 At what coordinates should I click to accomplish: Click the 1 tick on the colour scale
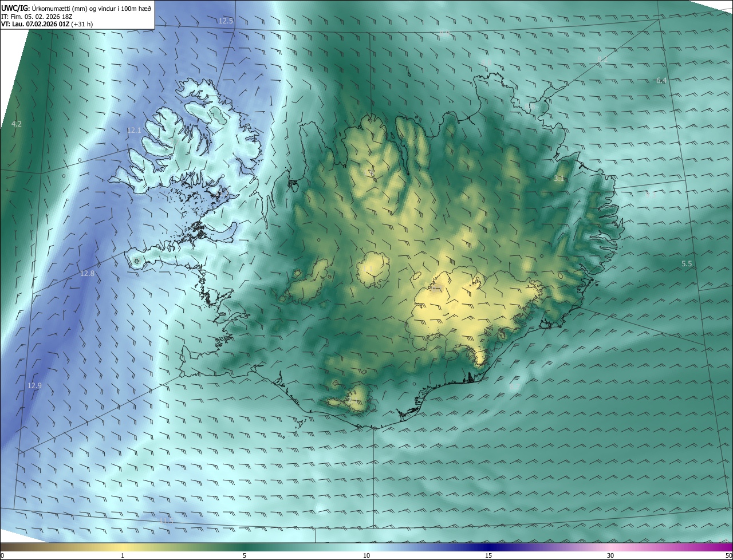click(x=123, y=555)
